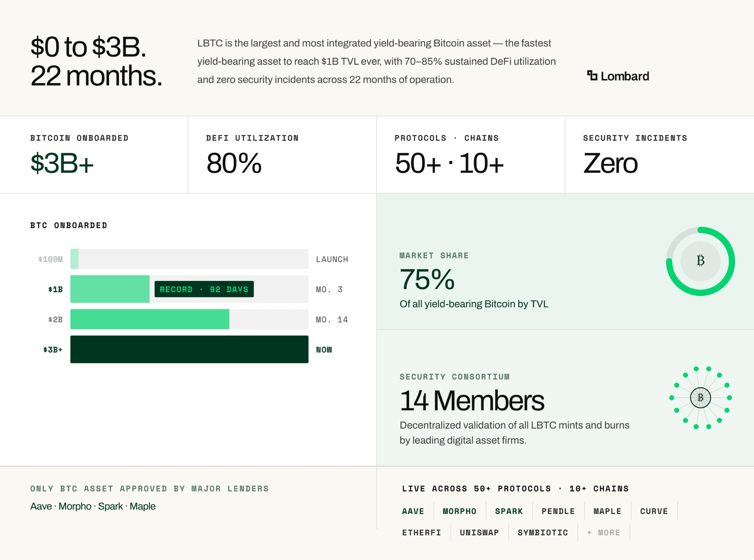Click the DEFI UTILIZATION label
This screenshot has width=754, height=560.
[252, 138]
